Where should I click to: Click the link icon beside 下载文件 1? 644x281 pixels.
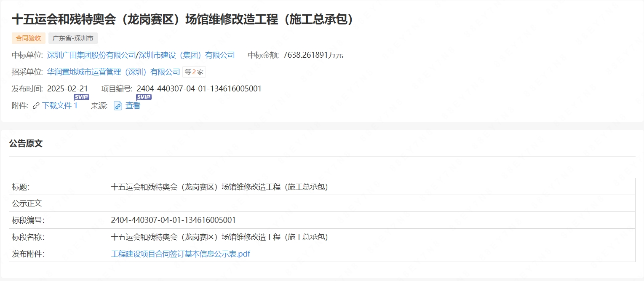[x=36, y=106]
